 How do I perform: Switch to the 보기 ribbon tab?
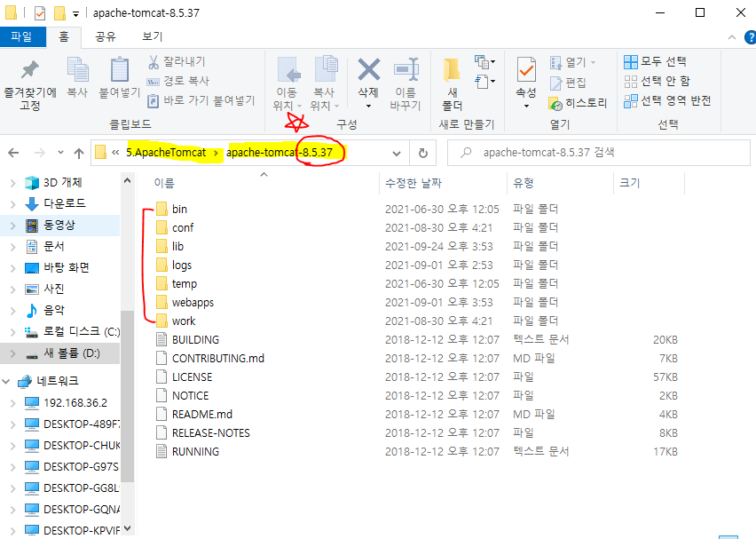pos(153,36)
